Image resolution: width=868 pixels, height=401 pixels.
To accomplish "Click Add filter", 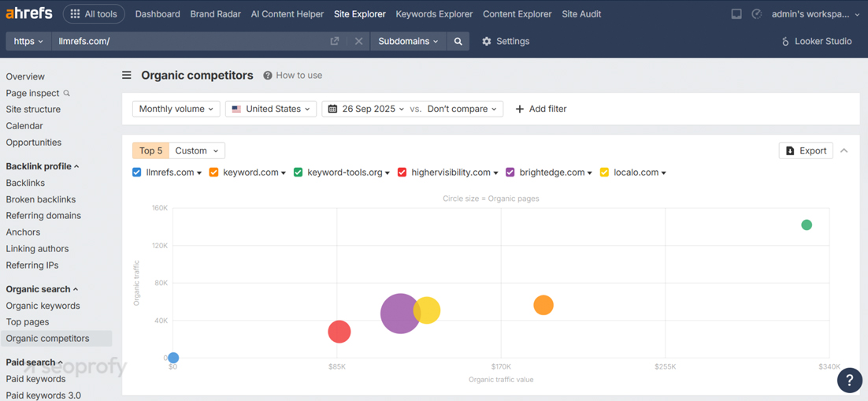I will tap(540, 109).
